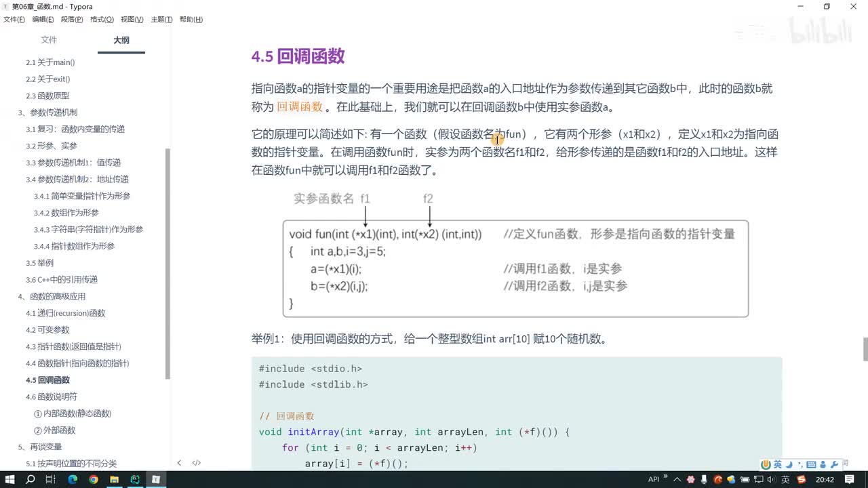Open the IME user account icon
The image size is (868, 488).
[823, 464]
